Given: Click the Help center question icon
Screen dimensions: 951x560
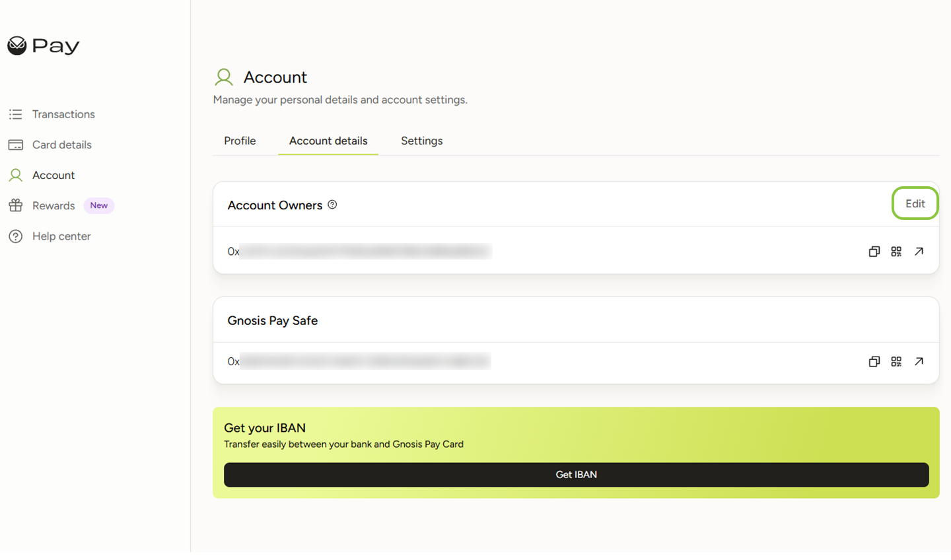Looking at the screenshot, I should 16,236.
